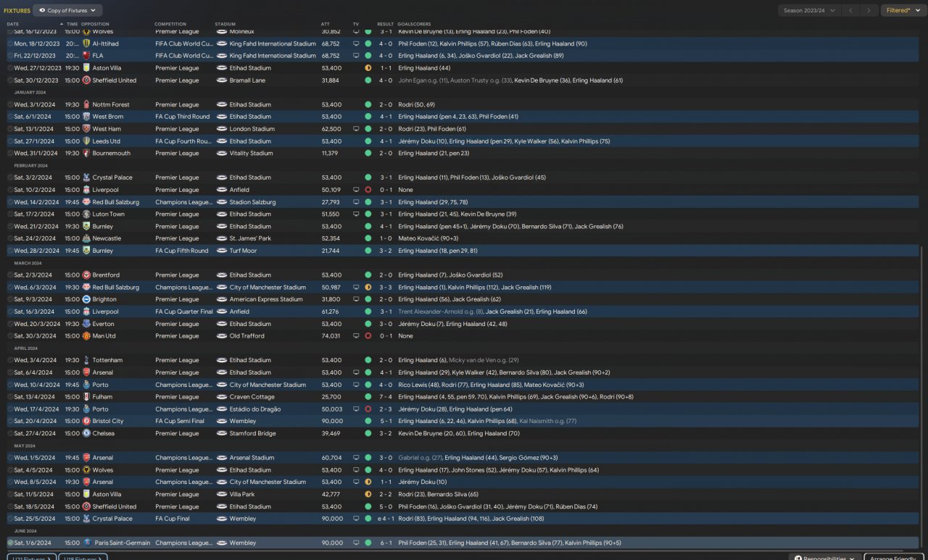Toggle the row selector for the Fulham fixture
Viewport: 928px width, 560px height.
coord(10,397)
